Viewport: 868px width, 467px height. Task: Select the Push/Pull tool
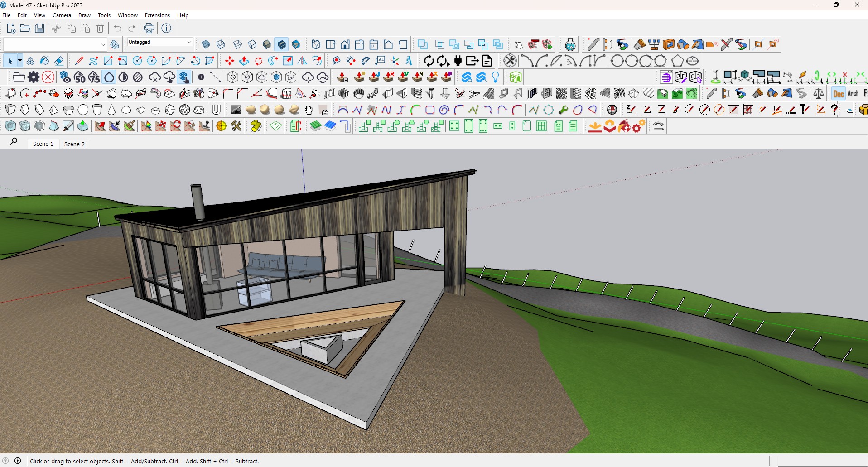pyautogui.click(x=244, y=61)
